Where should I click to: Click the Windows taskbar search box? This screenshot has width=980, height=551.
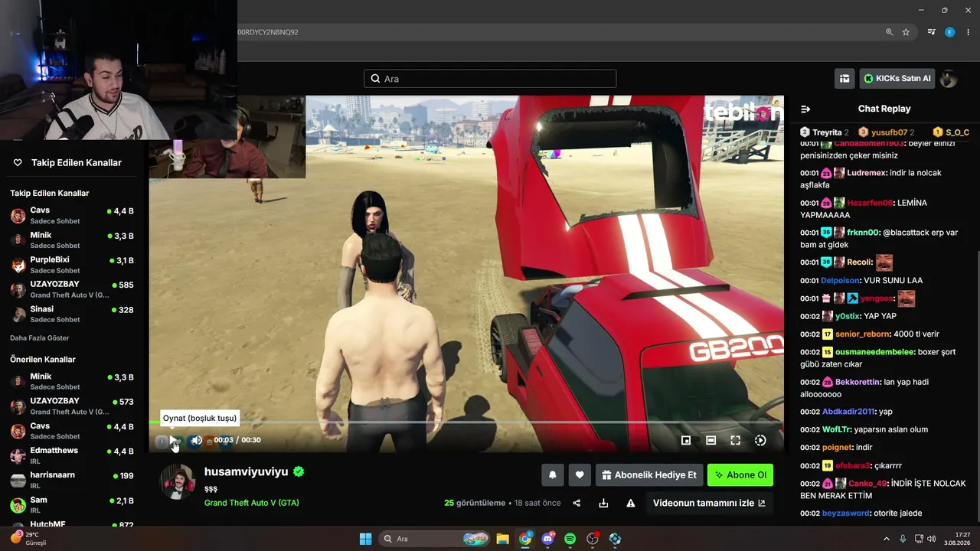point(435,539)
